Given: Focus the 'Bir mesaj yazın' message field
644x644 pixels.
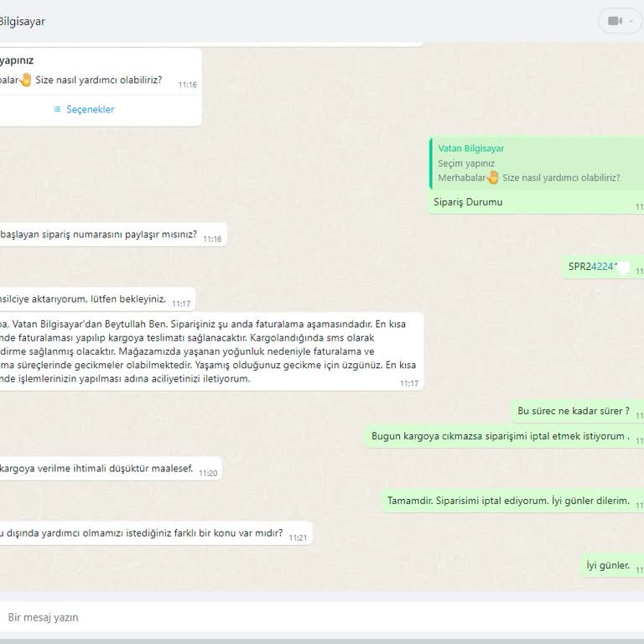Looking at the screenshot, I should 322,617.
